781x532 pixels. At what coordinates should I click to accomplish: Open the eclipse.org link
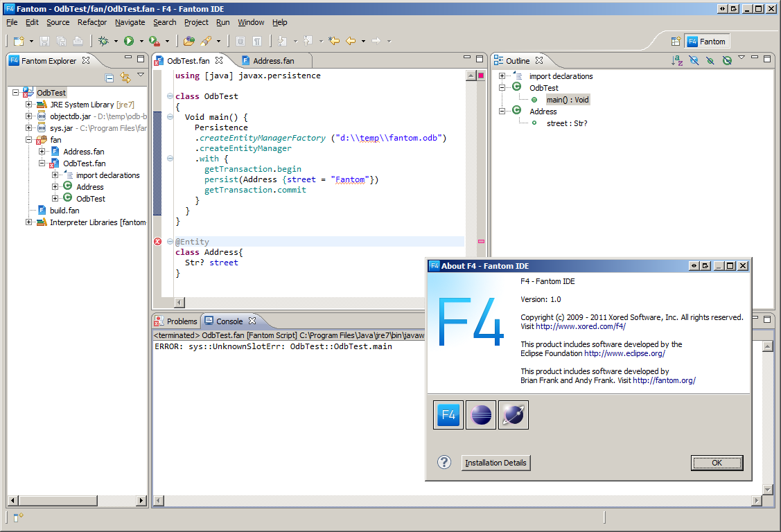[x=624, y=353]
